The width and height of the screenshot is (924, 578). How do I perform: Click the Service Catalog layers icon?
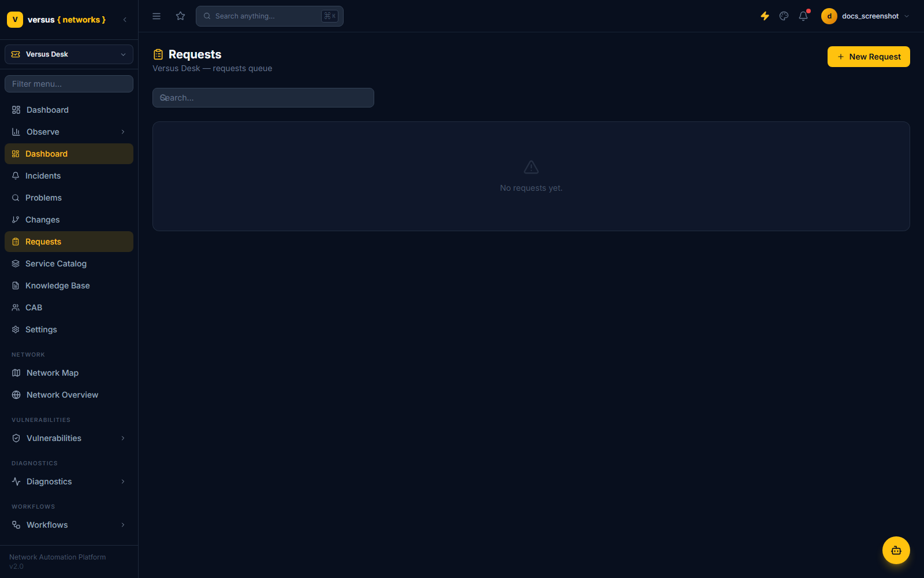[x=16, y=264]
